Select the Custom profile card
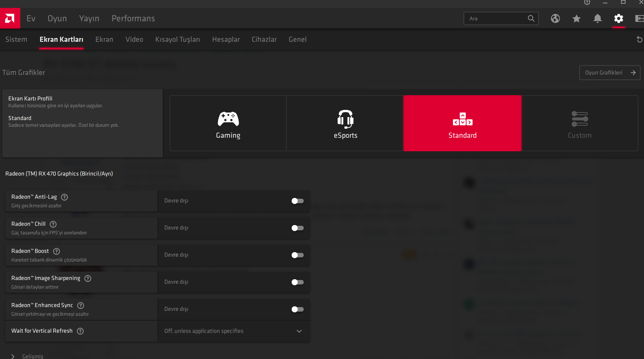644x359 pixels. coord(580,123)
